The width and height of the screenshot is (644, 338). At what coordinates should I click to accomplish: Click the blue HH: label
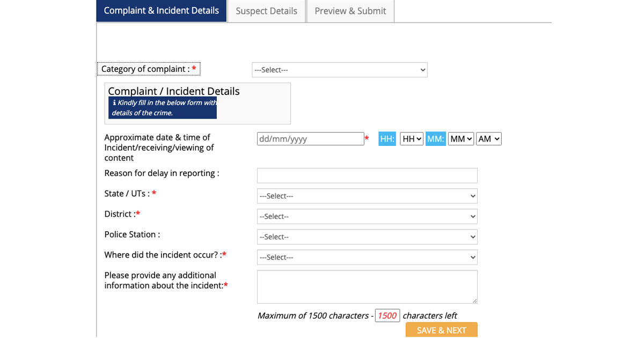387,139
